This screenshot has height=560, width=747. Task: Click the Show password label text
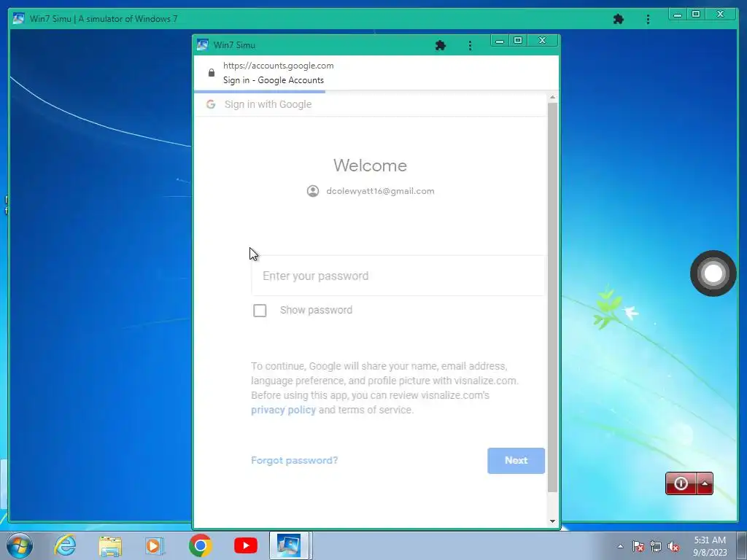tap(317, 310)
